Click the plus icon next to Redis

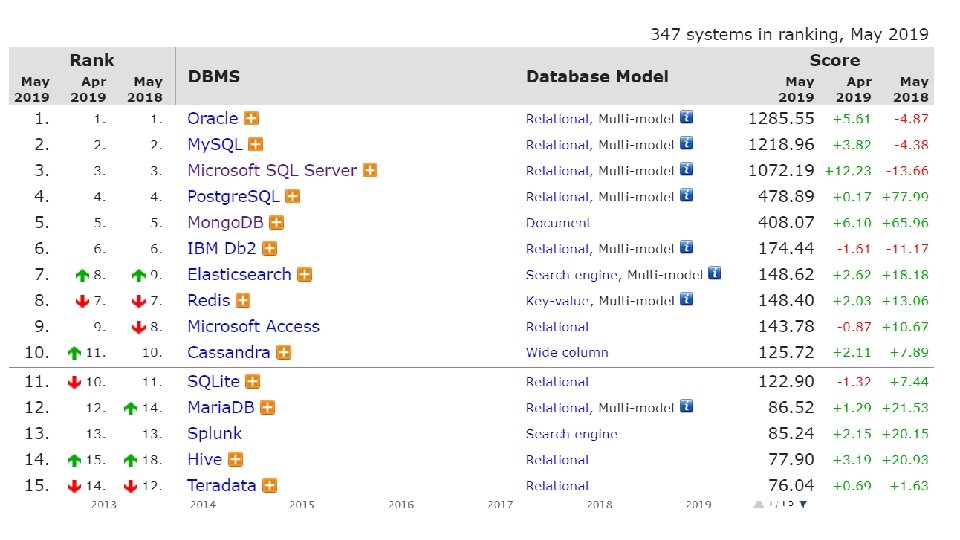click(242, 300)
